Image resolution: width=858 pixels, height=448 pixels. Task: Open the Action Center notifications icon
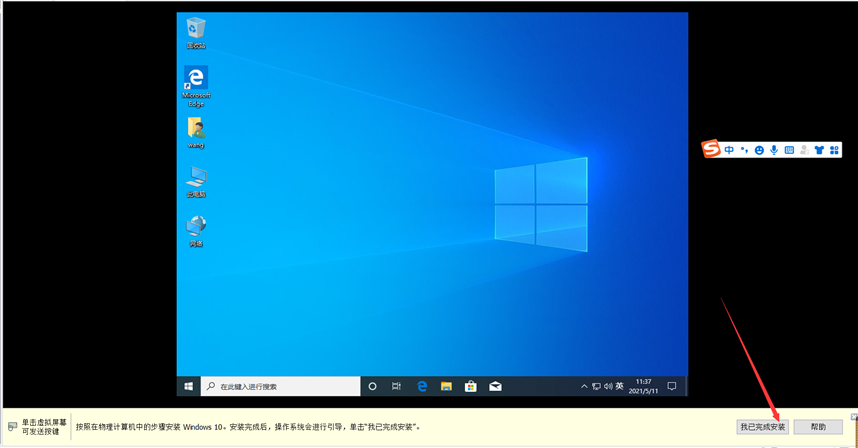(672, 386)
